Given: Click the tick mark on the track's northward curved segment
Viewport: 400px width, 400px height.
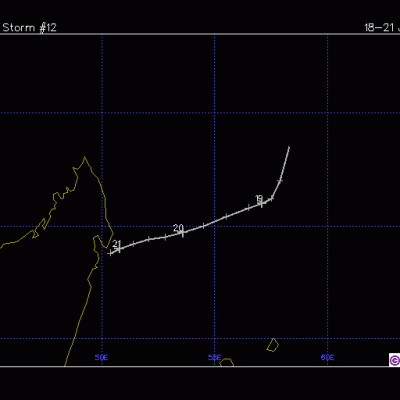Looking at the screenshot, I should (x=280, y=181).
